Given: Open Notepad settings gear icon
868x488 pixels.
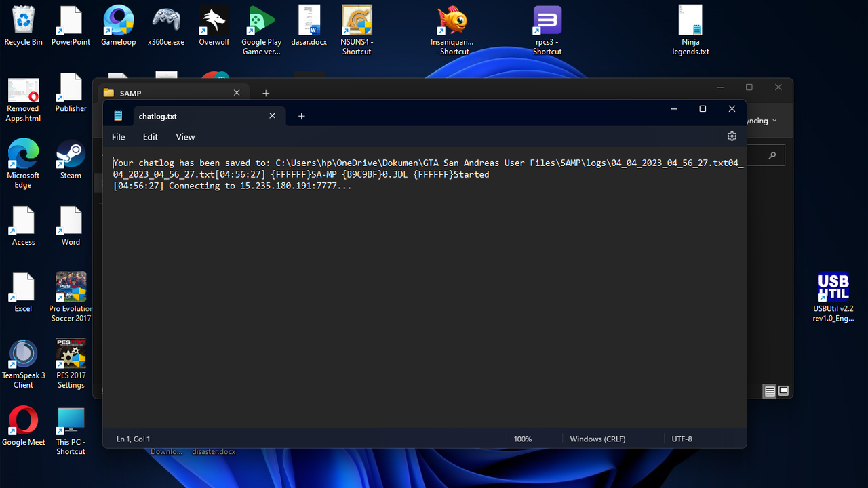Looking at the screenshot, I should click(x=732, y=136).
